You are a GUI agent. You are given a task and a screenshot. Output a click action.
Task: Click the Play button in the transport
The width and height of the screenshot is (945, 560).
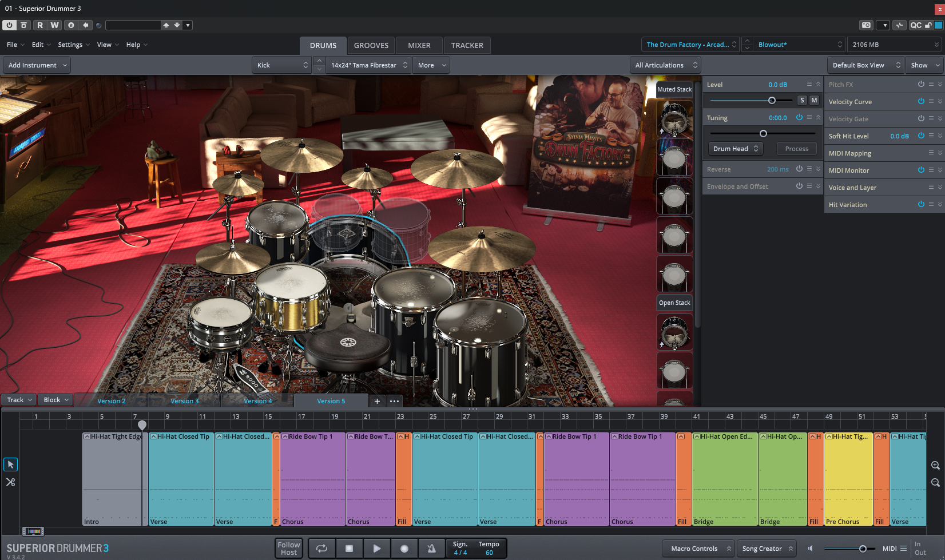pos(376,548)
